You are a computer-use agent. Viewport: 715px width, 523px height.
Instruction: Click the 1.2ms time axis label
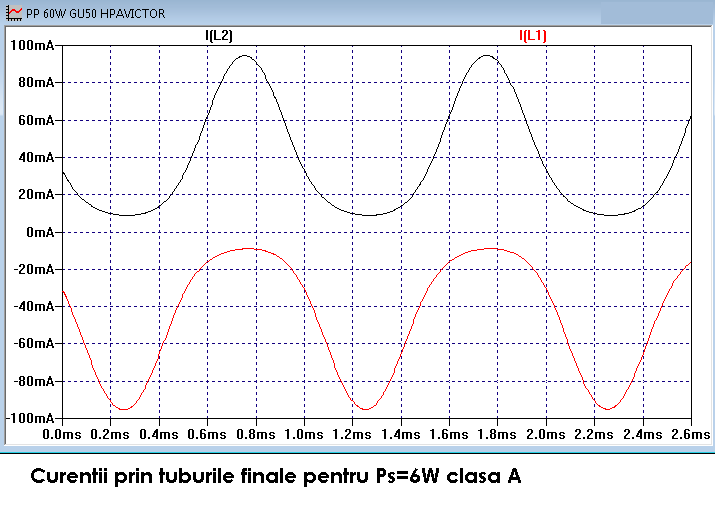coord(352,435)
